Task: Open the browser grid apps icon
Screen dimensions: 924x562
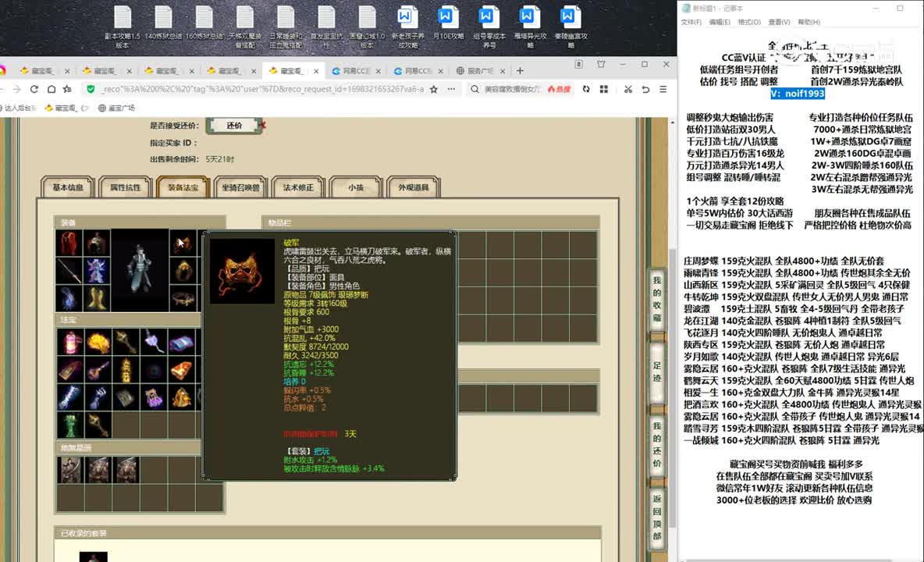Action: (x=604, y=89)
